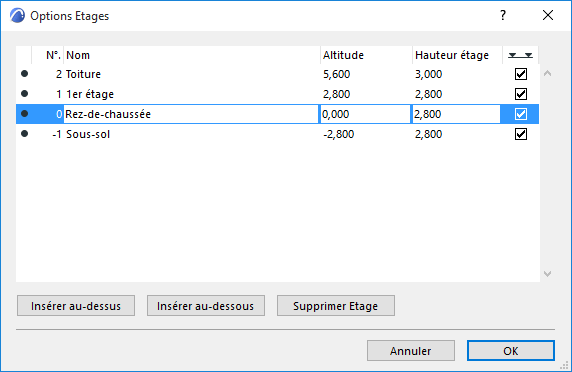The height and width of the screenshot is (372, 572).
Task: Click the Archicad logo in the title bar
Action: pos(18,16)
